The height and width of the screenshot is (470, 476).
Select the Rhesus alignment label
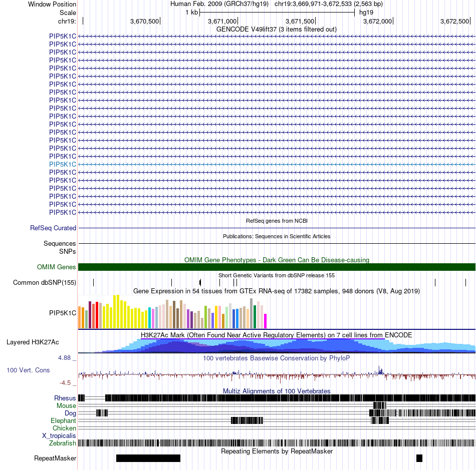[x=65, y=398]
